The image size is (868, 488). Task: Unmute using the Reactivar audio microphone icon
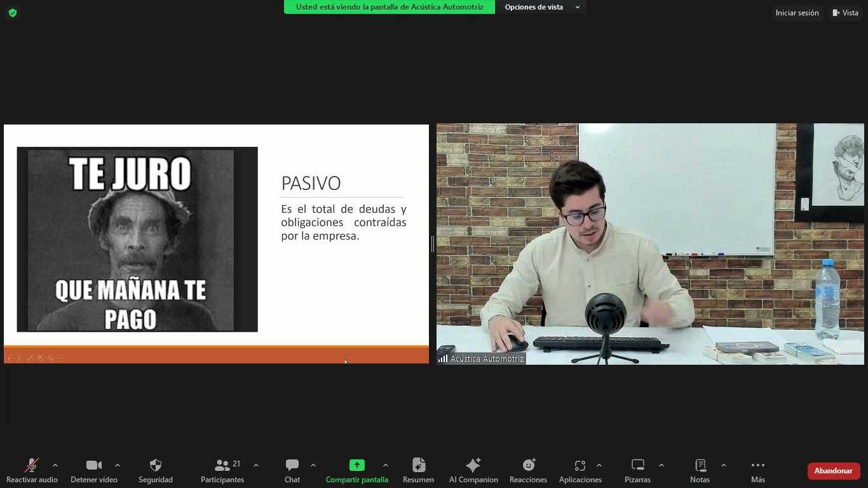[32, 465]
